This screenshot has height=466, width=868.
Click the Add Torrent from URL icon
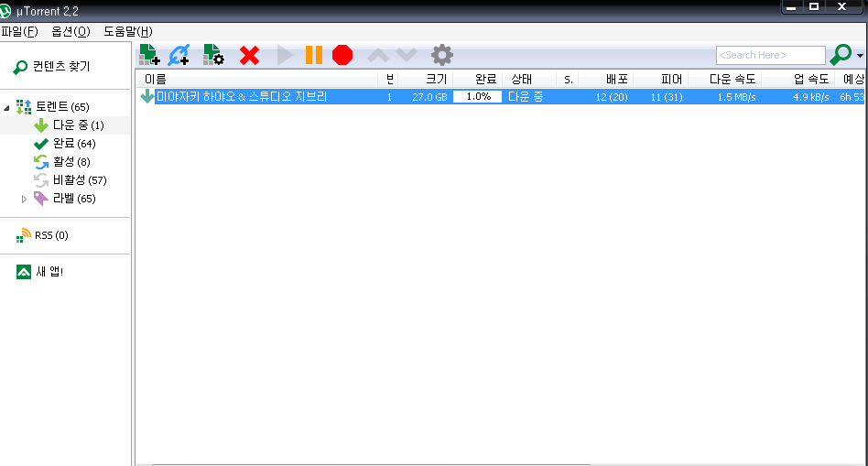pos(179,55)
